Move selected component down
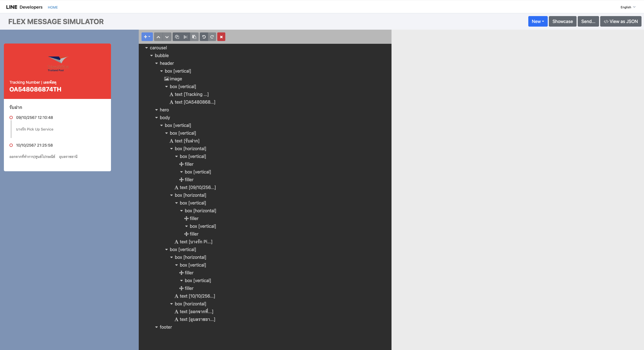 point(167,37)
